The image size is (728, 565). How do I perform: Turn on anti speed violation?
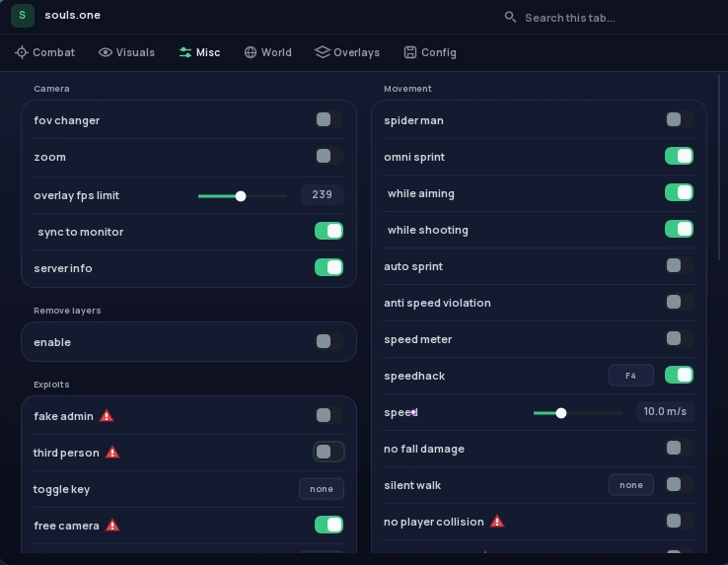click(x=680, y=302)
